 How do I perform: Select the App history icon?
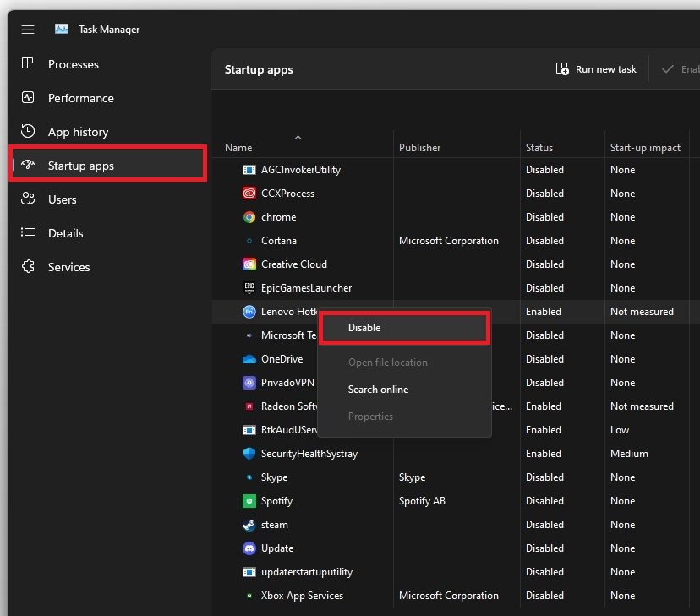point(28,132)
